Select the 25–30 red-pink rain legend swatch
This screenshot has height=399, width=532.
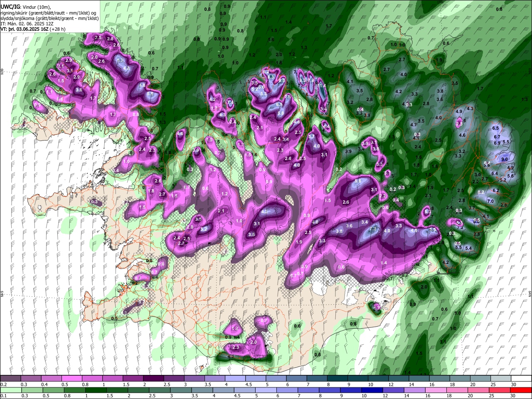coord(499,390)
